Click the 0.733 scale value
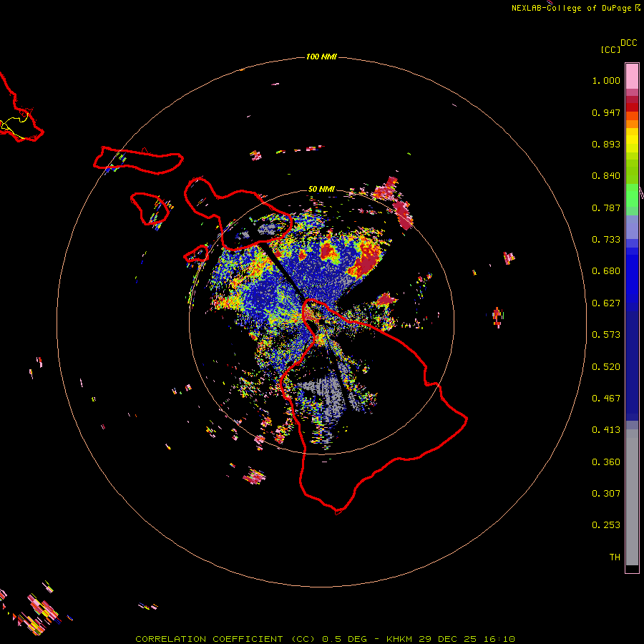Screen dimensions: 644x644 pyautogui.click(x=606, y=240)
